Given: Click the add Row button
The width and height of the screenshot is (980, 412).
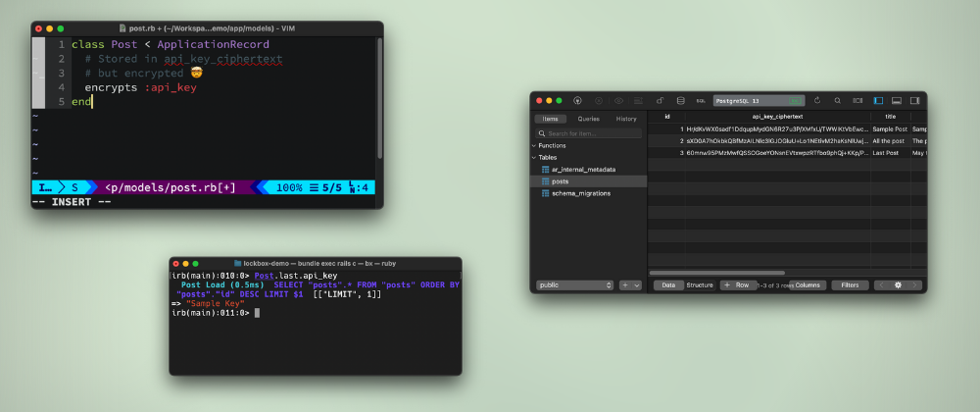Looking at the screenshot, I should pyautogui.click(x=739, y=284).
